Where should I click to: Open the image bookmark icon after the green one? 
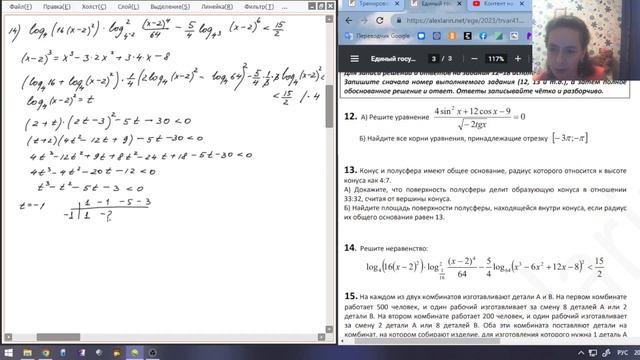(514, 36)
